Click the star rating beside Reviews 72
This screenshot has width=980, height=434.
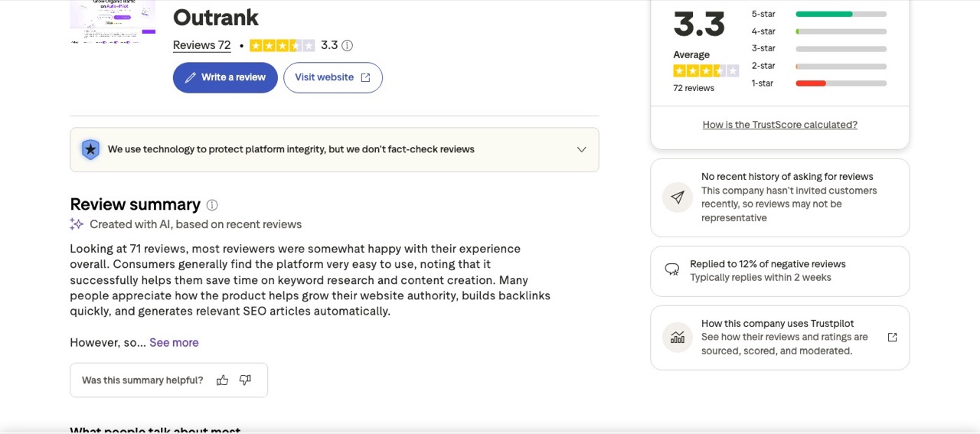coord(282,45)
